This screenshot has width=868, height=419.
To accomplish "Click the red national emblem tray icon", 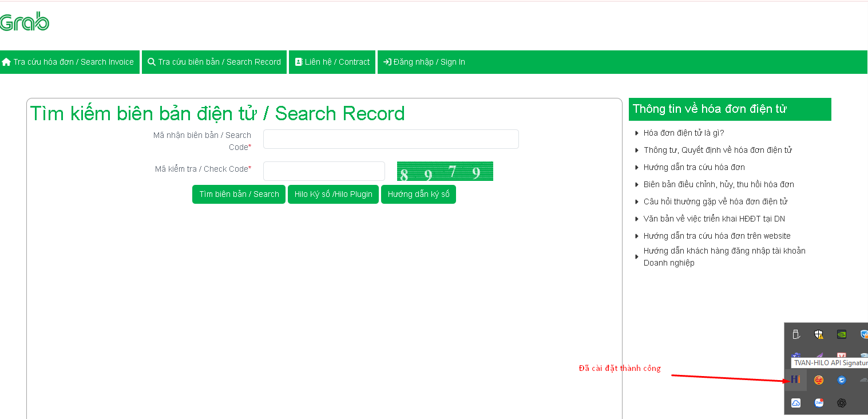I will pyautogui.click(x=819, y=380).
